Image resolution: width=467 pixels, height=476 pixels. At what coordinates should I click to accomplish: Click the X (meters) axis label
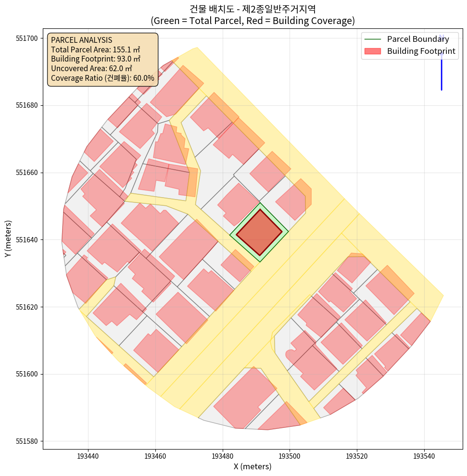tap(252, 466)
